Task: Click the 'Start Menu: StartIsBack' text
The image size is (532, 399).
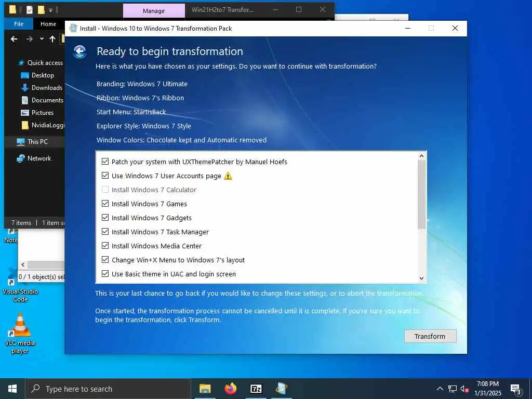Action: click(131, 112)
